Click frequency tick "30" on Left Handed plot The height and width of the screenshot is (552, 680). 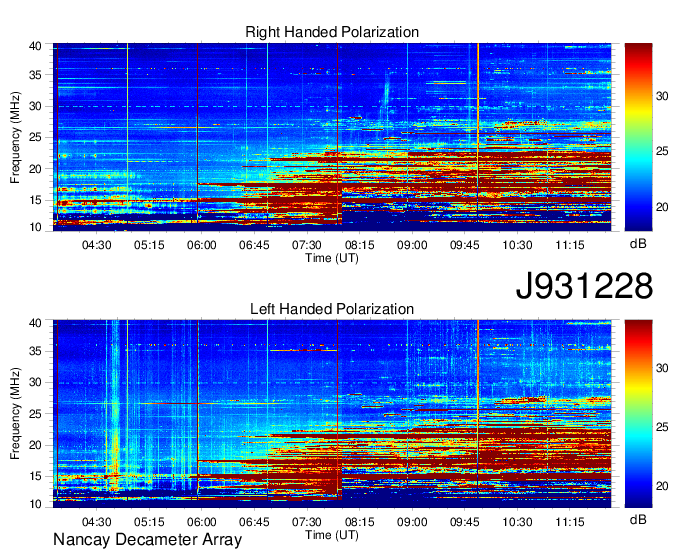point(35,382)
